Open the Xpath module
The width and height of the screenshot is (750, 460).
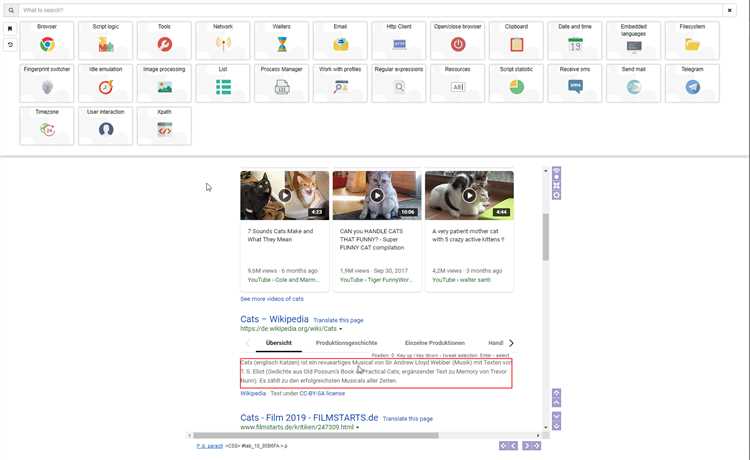[x=164, y=126]
